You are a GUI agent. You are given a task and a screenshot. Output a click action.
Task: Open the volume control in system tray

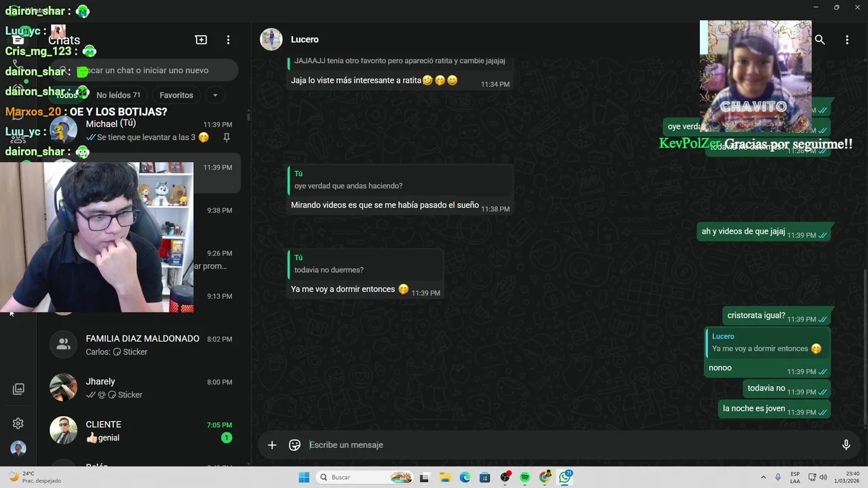click(x=823, y=477)
